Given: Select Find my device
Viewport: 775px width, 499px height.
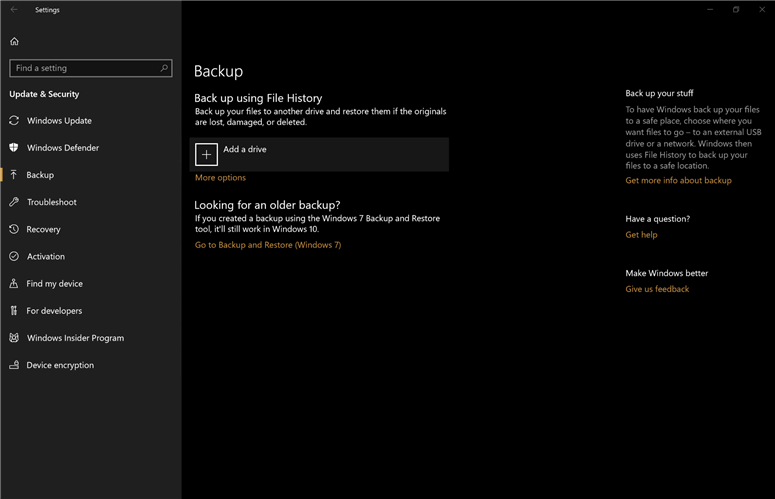Looking at the screenshot, I should tap(55, 284).
